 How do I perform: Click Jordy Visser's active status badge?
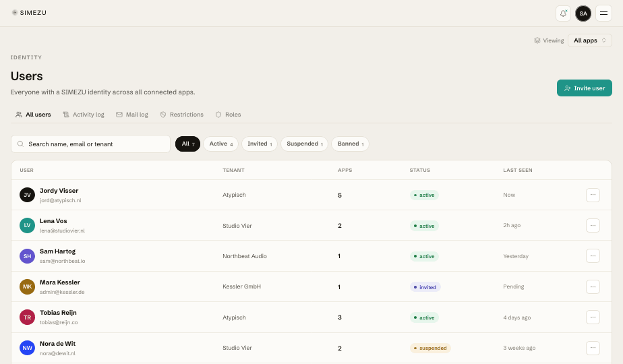pos(424,195)
